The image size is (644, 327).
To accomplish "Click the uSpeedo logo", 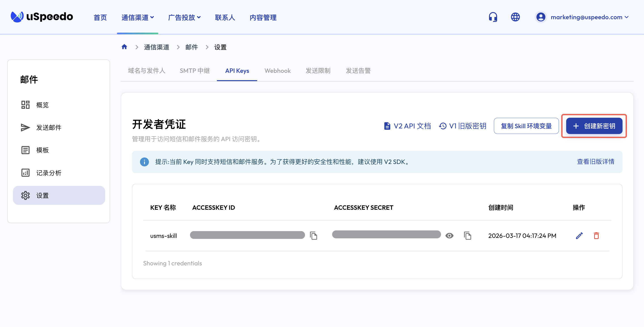I will coord(42,17).
